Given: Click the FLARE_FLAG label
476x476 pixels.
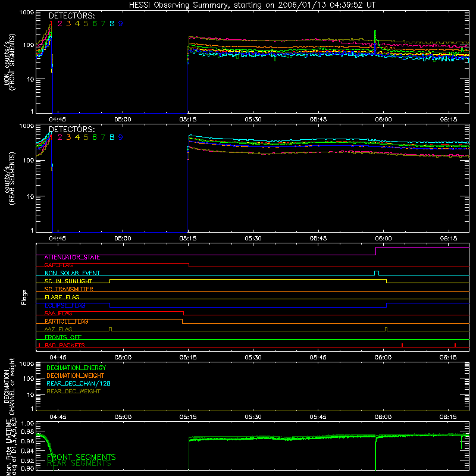Looking at the screenshot, I should tap(62, 297).
